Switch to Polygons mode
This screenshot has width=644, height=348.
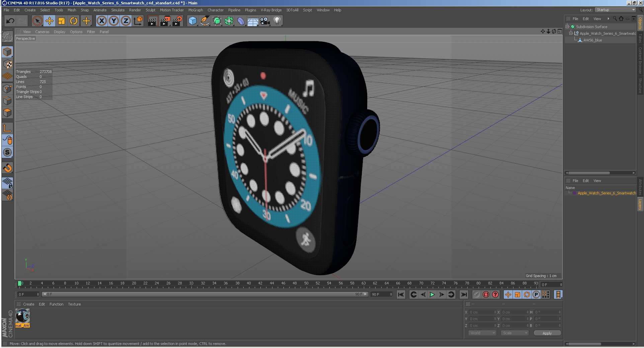pos(7,113)
